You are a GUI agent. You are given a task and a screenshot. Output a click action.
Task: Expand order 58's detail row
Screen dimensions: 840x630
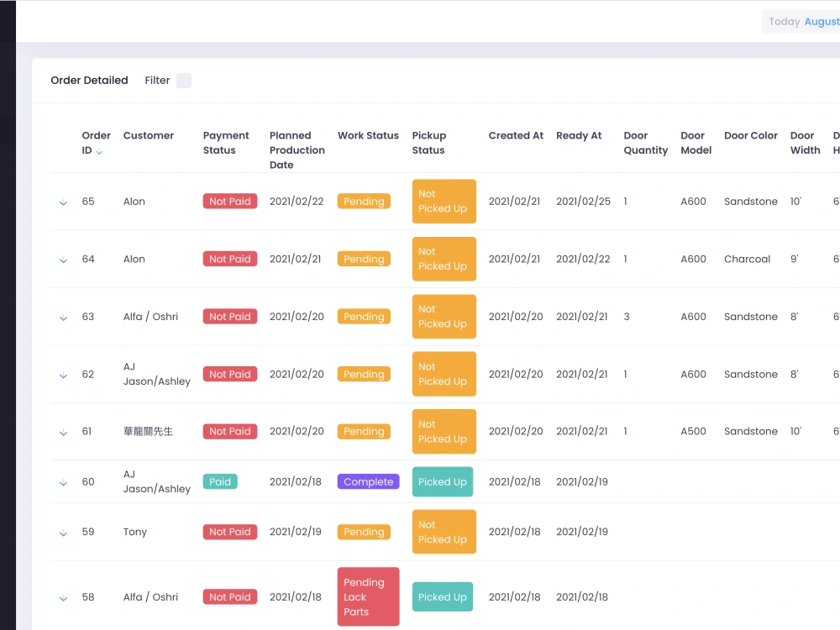tap(63, 597)
